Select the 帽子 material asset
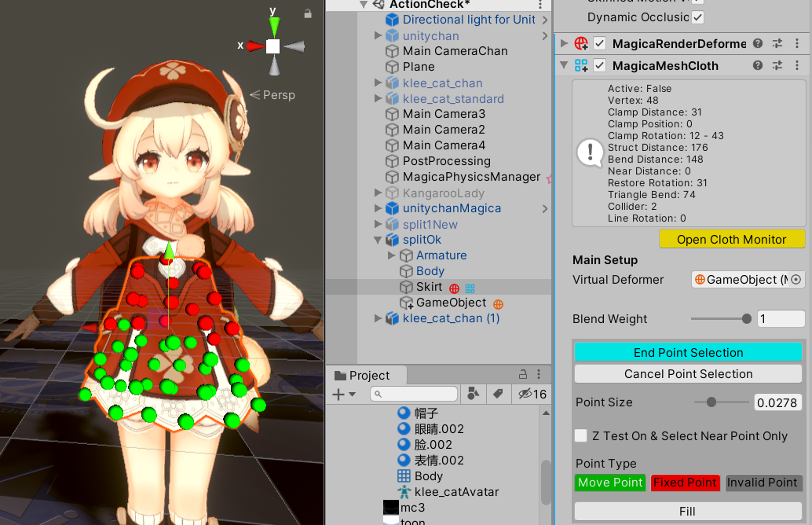 click(x=426, y=413)
